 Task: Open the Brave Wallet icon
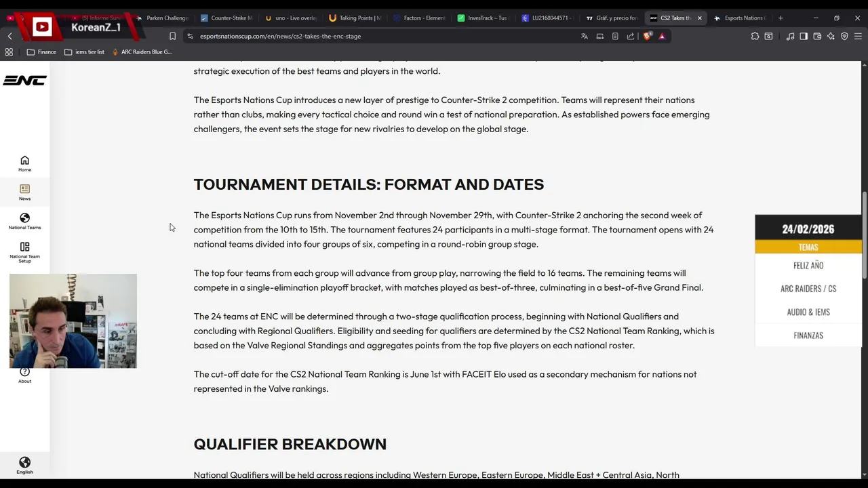pyautogui.click(x=817, y=36)
